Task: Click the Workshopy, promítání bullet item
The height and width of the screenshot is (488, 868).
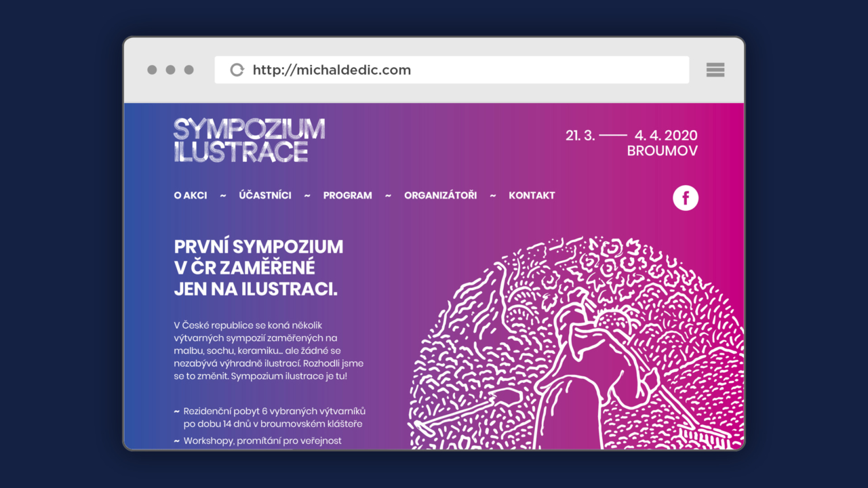Action: (262, 441)
